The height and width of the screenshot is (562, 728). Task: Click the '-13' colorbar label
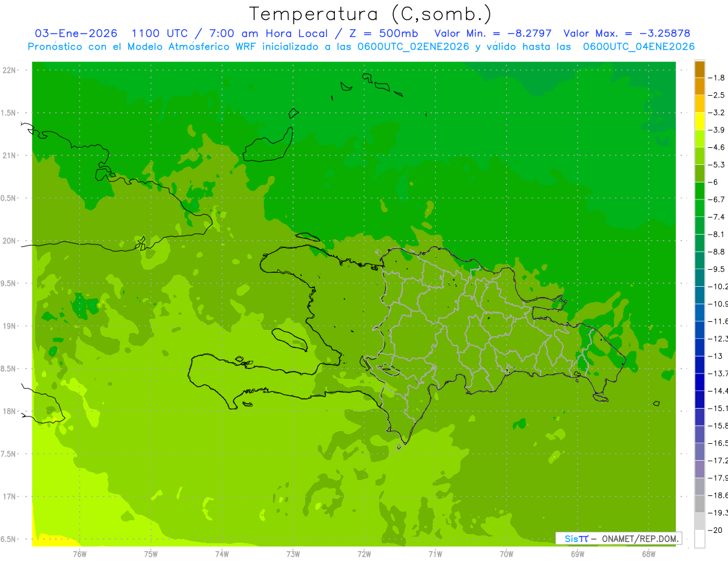tap(715, 356)
